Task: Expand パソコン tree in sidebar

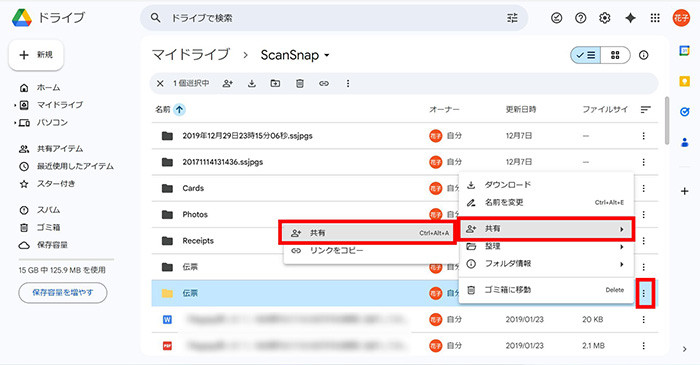Action: [15, 123]
